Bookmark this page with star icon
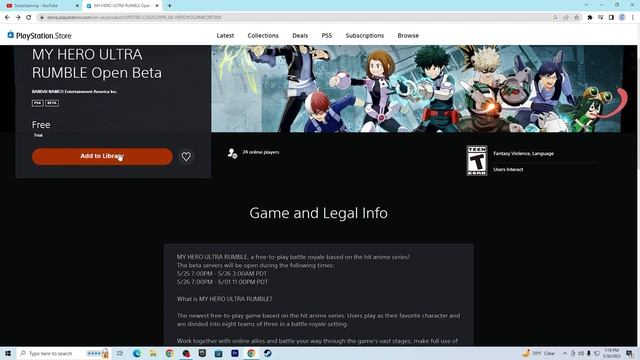640x360 pixels. click(576, 17)
